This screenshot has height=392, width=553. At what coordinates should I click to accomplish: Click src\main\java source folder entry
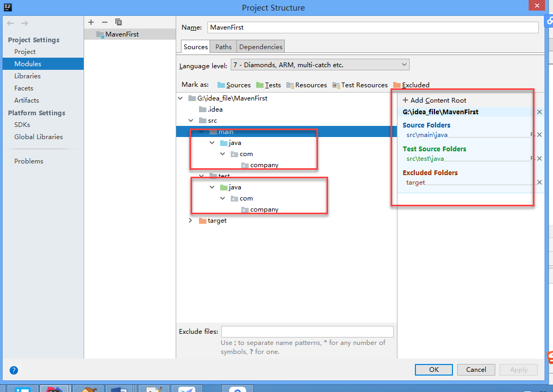[x=427, y=135]
